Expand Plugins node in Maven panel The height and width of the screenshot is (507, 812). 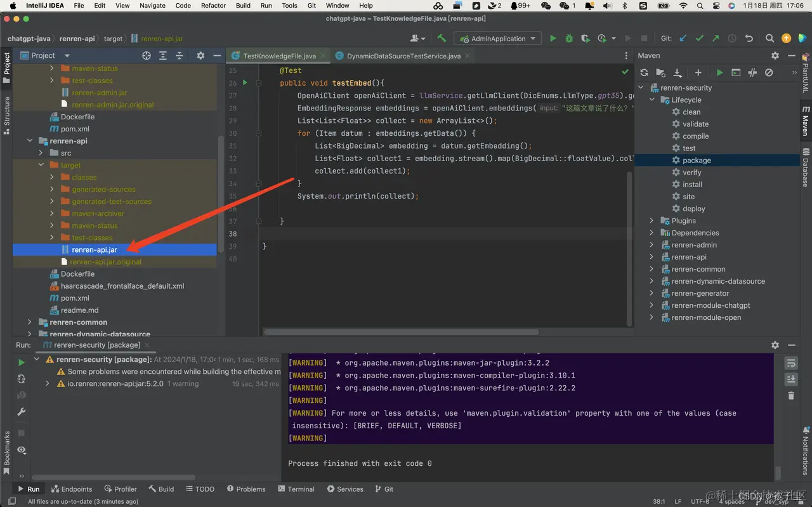[x=652, y=221]
